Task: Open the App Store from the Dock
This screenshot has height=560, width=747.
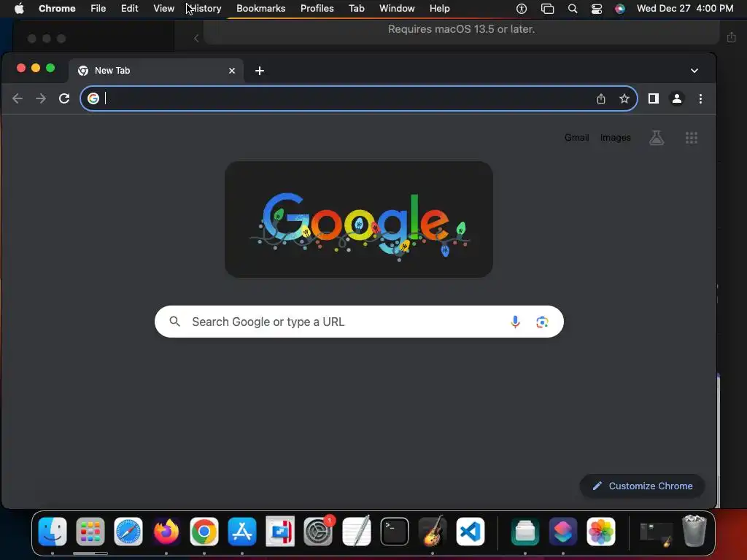Action: click(x=242, y=532)
